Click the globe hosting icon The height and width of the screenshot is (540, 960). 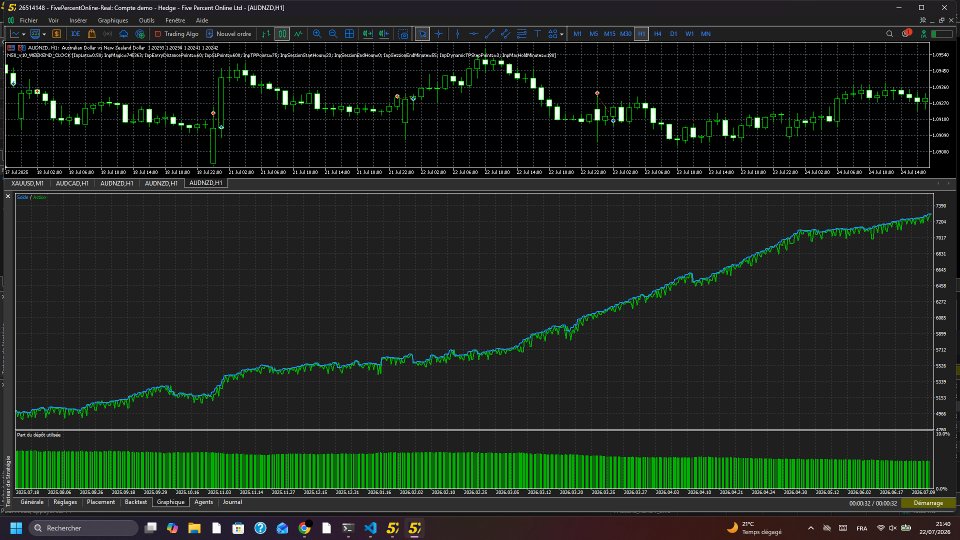140,34
